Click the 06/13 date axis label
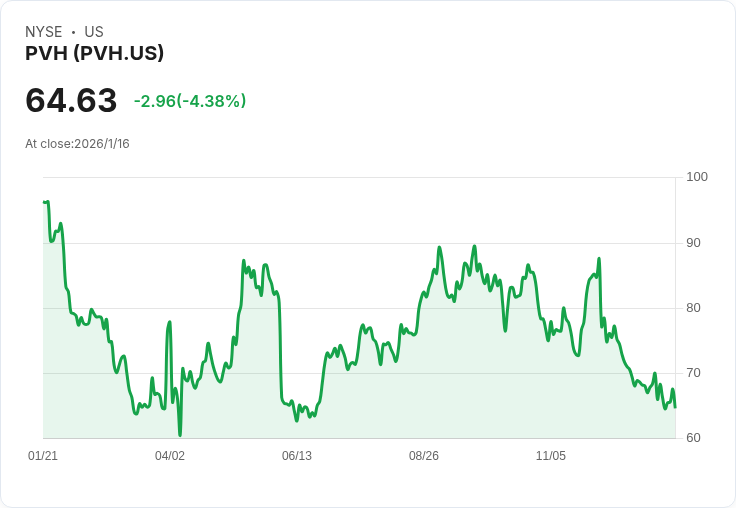 click(297, 456)
